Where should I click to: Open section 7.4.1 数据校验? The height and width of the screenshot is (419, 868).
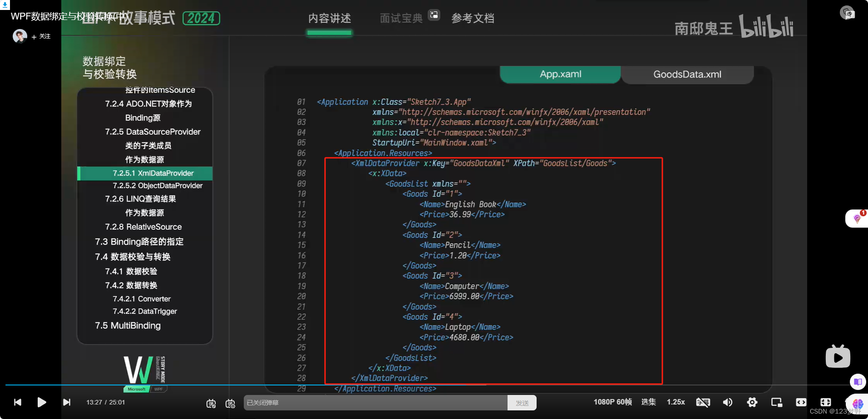click(x=131, y=272)
